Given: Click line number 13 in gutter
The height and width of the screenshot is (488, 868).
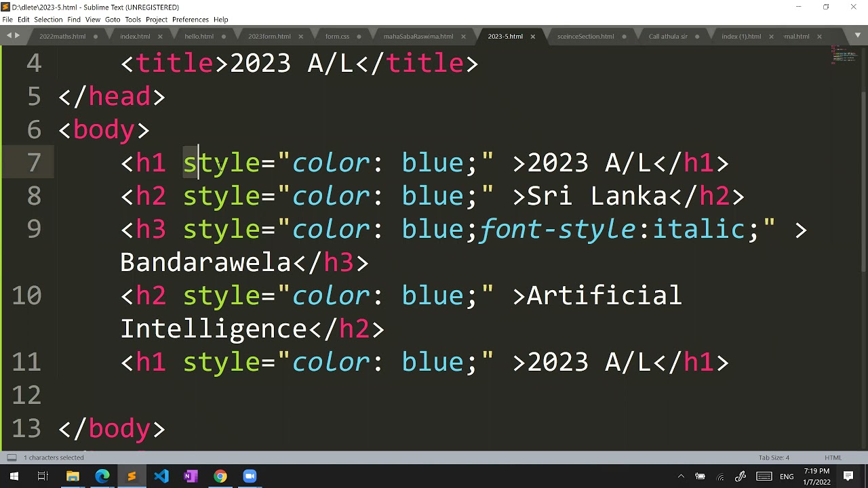Looking at the screenshot, I should coord(26,429).
